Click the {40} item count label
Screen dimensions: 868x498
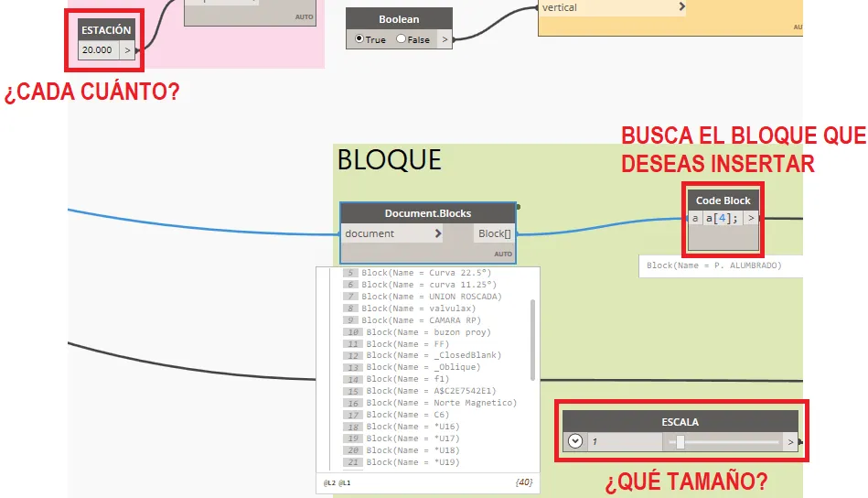click(524, 482)
